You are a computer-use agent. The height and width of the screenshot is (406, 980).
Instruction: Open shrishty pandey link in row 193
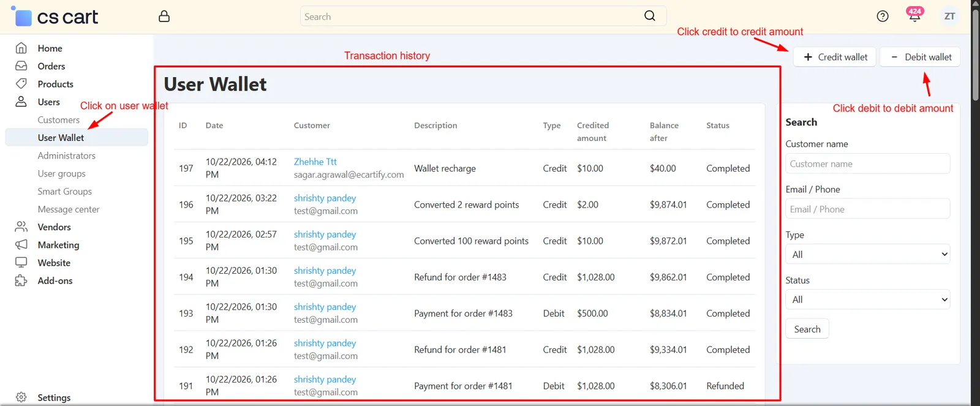[x=325, y=306]
